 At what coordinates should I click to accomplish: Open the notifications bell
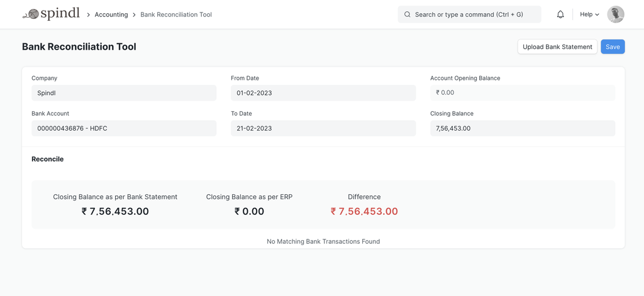pos(560,14)
